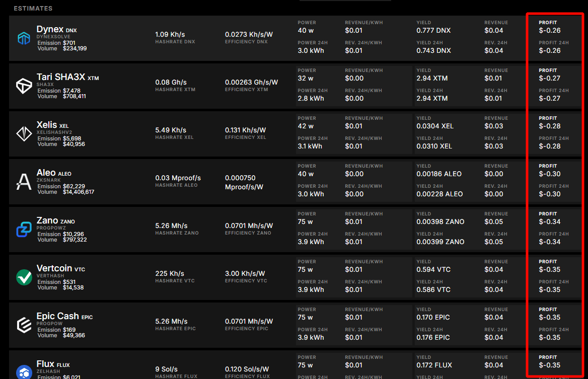Image resolution: width=588 pixels, height=379 pixels.
Task: Open the Dynex DNX coin name link
Action: tap(56, 30)
